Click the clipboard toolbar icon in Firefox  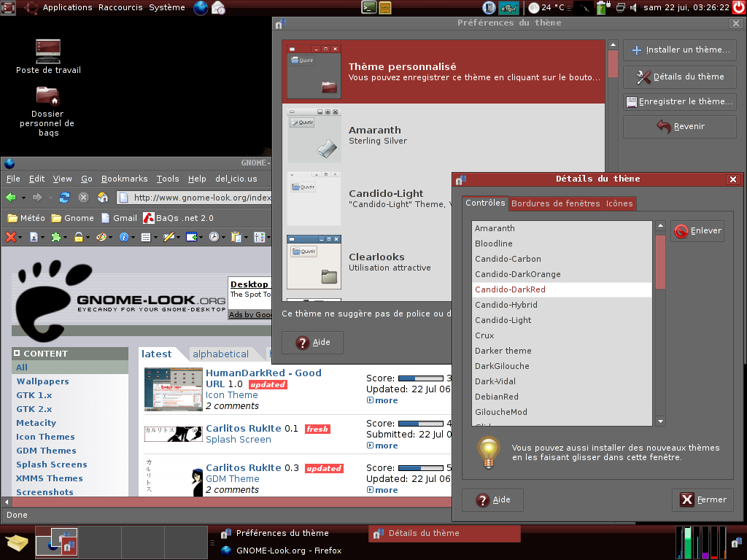(236, 237)
